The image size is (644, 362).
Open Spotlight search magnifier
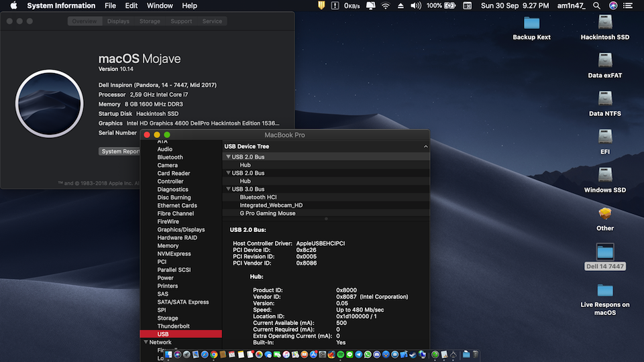tap(595, 5)
